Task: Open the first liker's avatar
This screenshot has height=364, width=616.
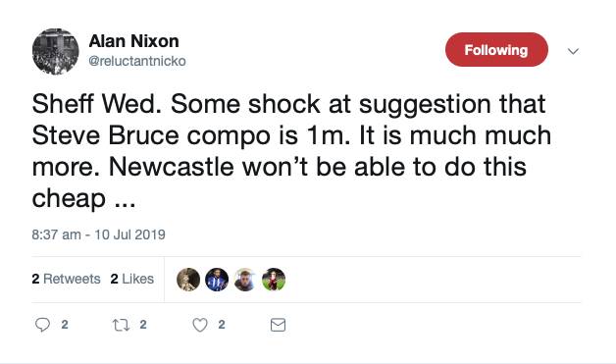Action: point(188,280)
